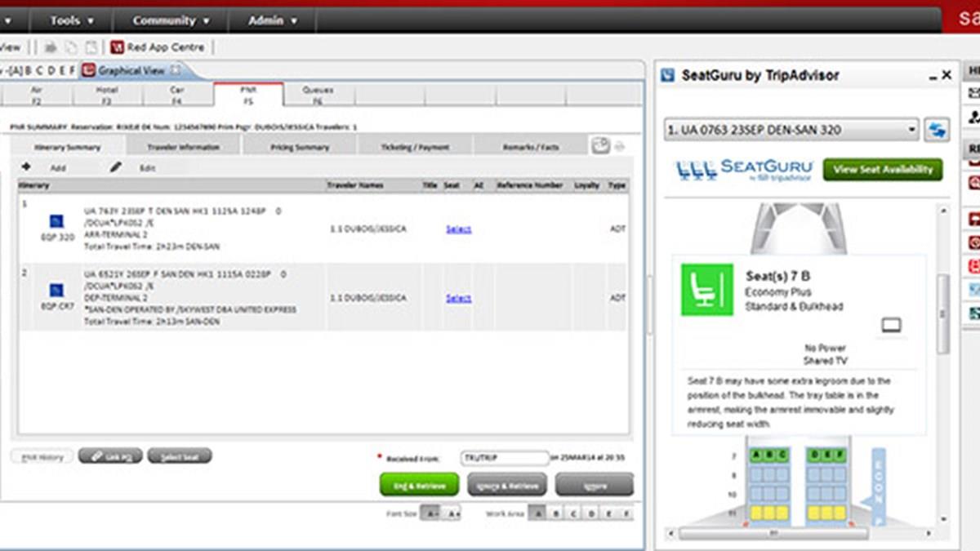Switch to Work Area B

556,513
